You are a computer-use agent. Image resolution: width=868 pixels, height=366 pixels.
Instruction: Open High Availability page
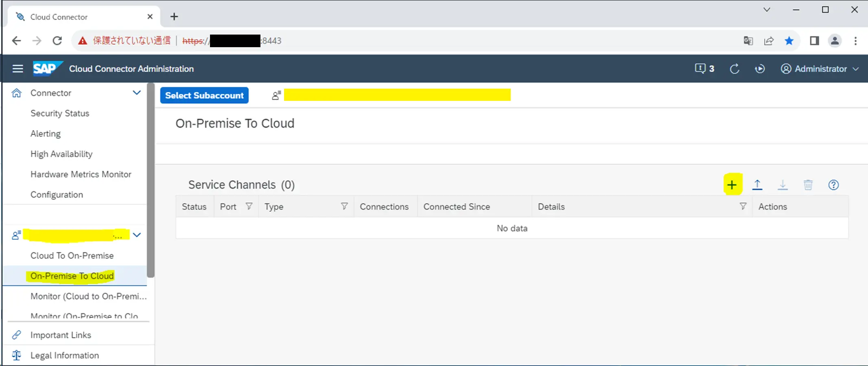(61, 154)
